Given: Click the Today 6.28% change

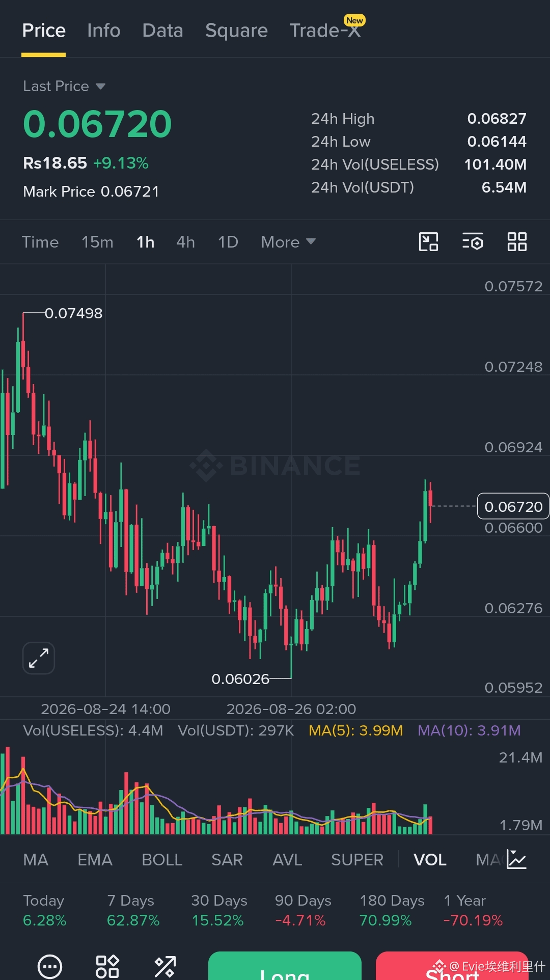Looking at the screenshot, I should 45,911.
